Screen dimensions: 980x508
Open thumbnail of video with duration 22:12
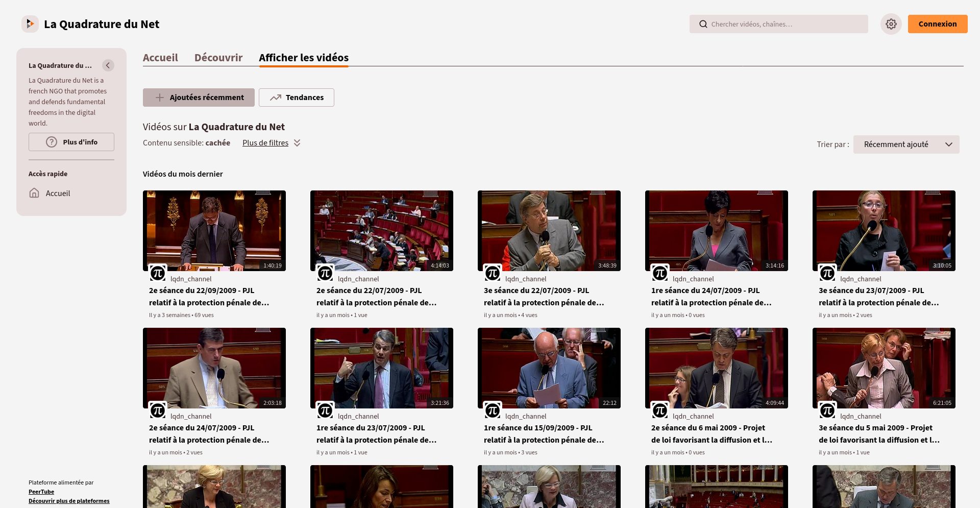[x=549, y=368]
